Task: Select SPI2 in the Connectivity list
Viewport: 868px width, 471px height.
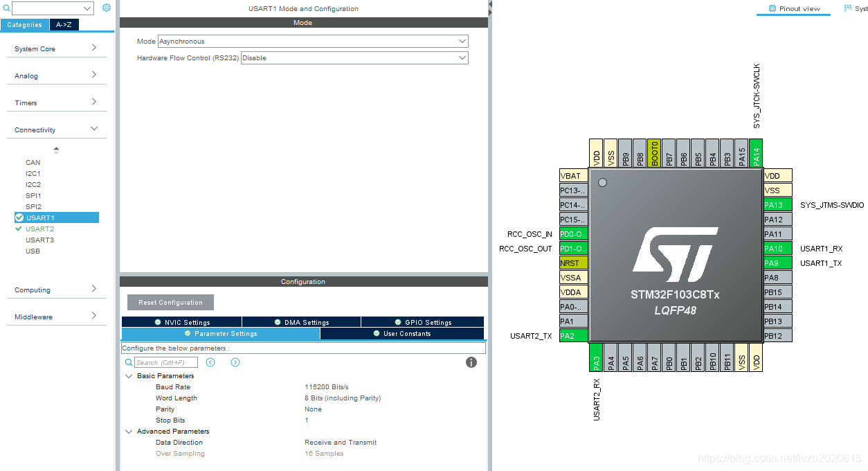Action: tap(33, 206)
